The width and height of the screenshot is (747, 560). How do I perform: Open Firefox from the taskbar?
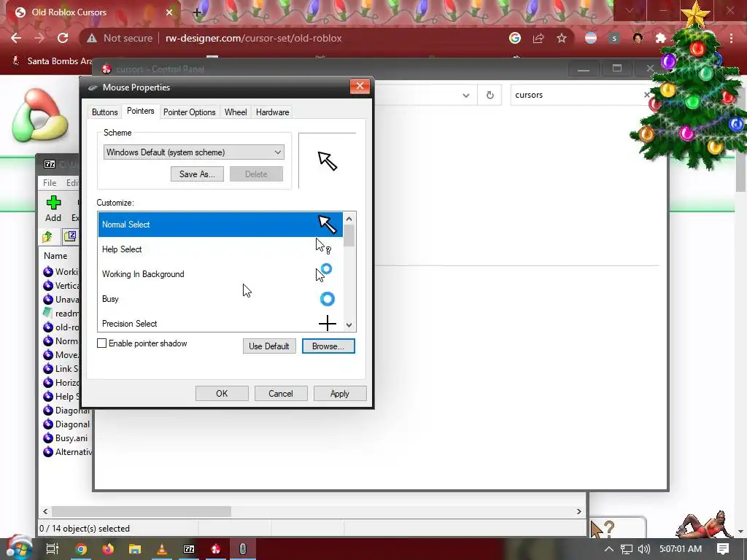pyautogui.click(x=108, y=549)
